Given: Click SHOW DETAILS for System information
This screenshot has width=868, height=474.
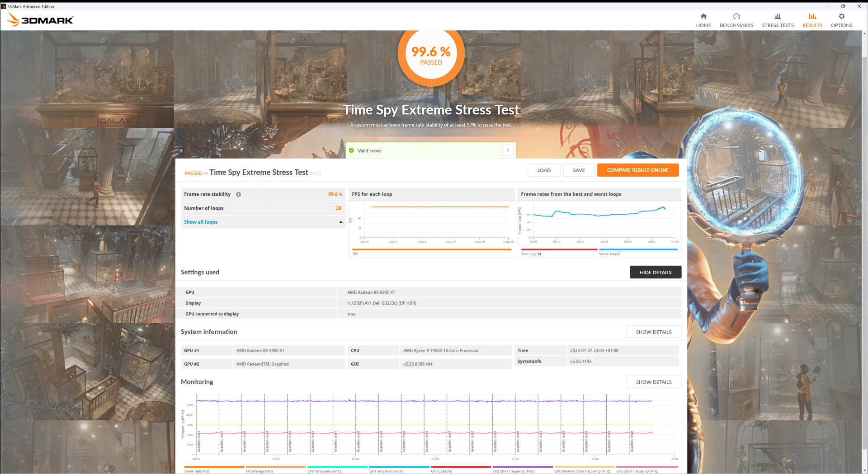Looking at the screenshot, I should click(x=653, y=332).
